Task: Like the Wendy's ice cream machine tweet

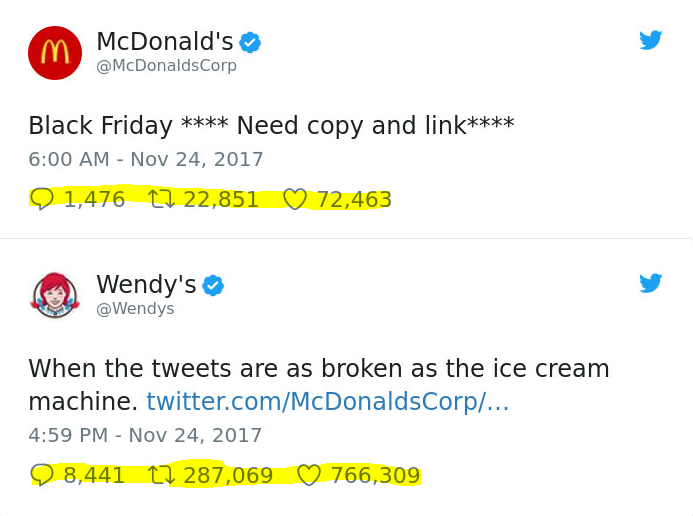Action: (308, 475)
